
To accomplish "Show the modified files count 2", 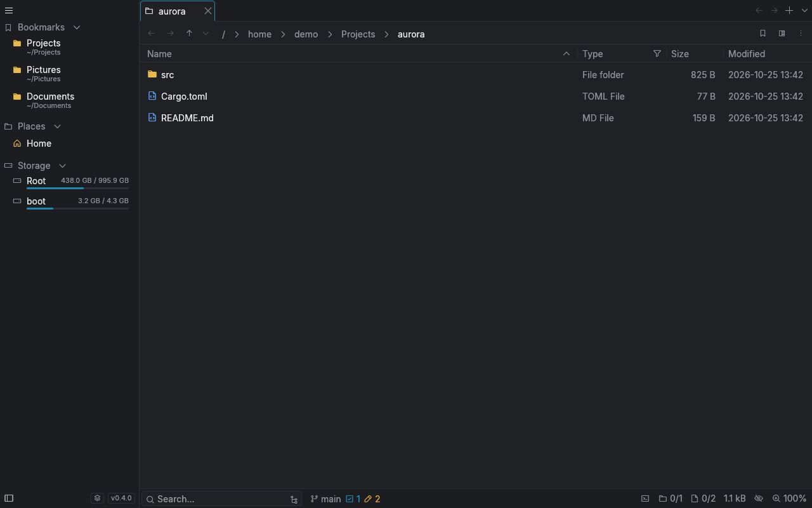I will (x=372, y=499).
